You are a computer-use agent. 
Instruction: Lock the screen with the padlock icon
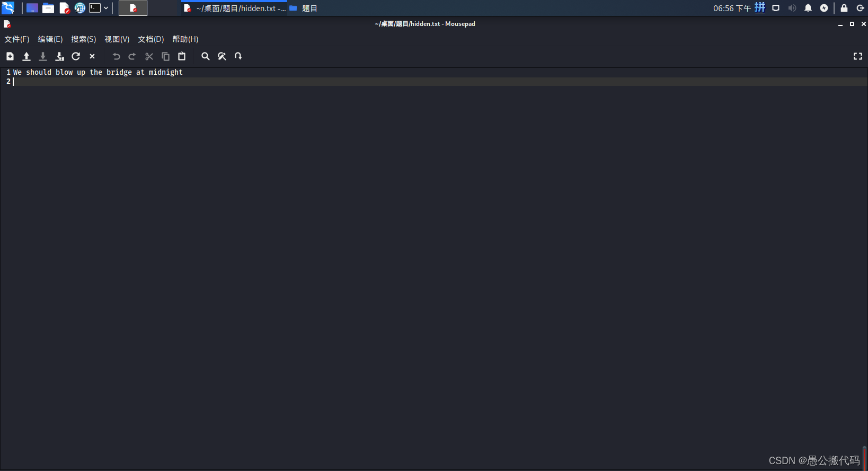coord(844,8)
